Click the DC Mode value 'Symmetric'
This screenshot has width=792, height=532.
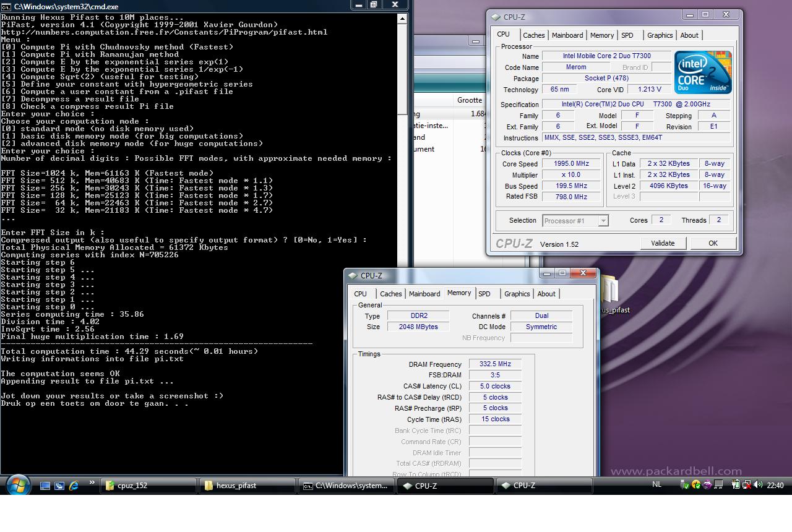pyautogui.click(x=541, y=327)
